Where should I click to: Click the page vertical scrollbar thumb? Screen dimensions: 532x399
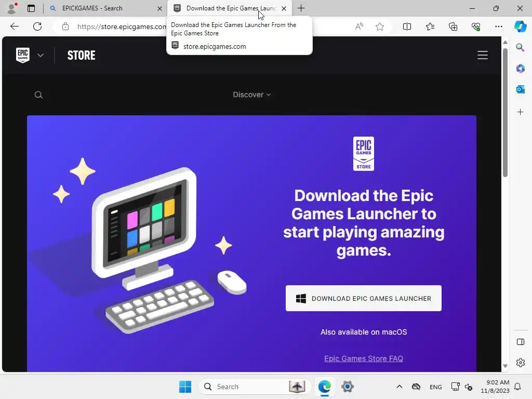(x=505, y=113)
